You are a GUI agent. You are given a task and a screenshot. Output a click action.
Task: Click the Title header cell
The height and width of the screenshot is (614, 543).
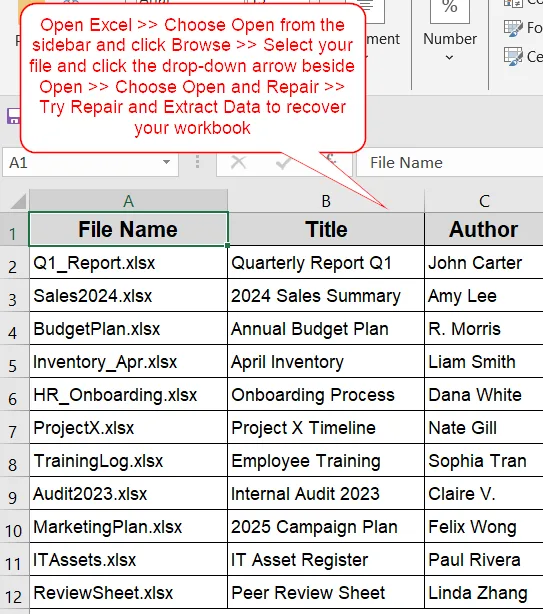(326, 229)
